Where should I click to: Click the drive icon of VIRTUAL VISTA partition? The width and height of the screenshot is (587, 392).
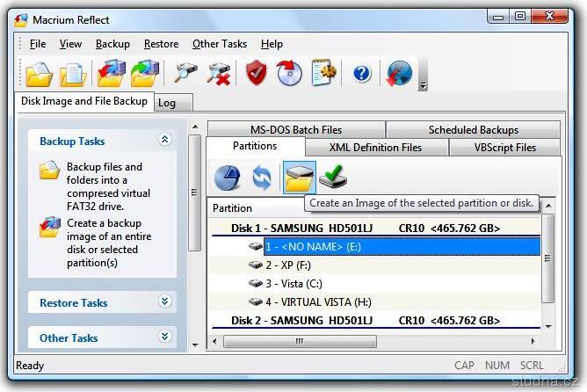click(x=256, y=301)
